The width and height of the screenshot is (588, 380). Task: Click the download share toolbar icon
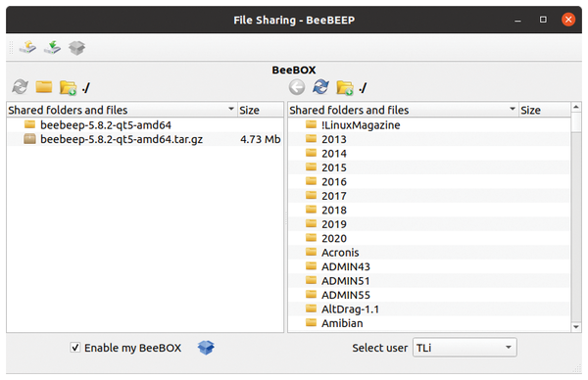(x=52, y=48)
